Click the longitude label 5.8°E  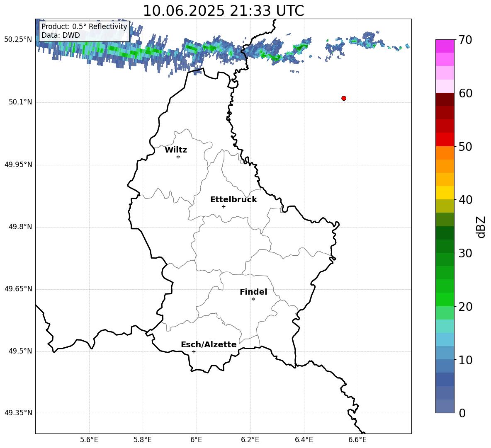click(143, 440)
